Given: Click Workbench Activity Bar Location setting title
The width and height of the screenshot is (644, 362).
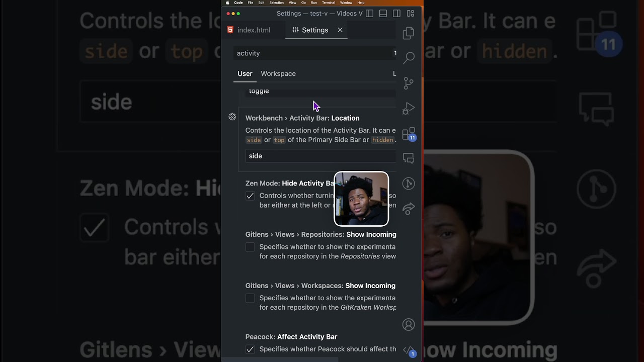Looking at the screenshot, I should [x=302, y=118].
